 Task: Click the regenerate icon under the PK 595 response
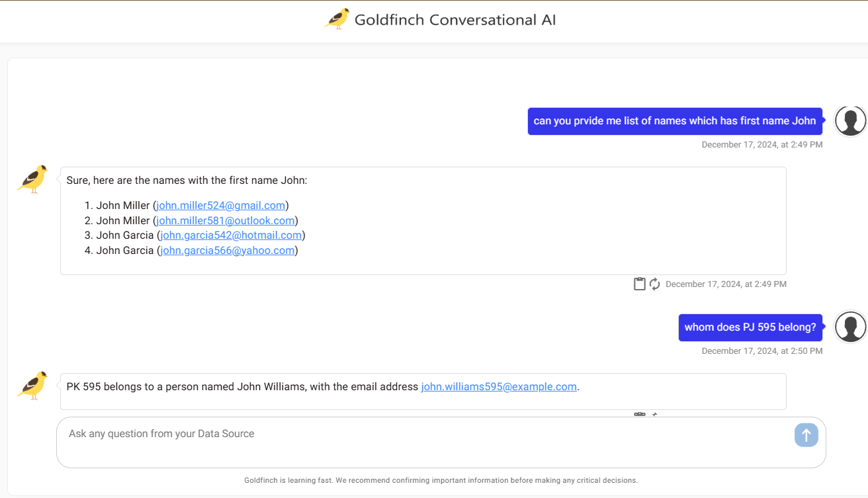point(654,414)
